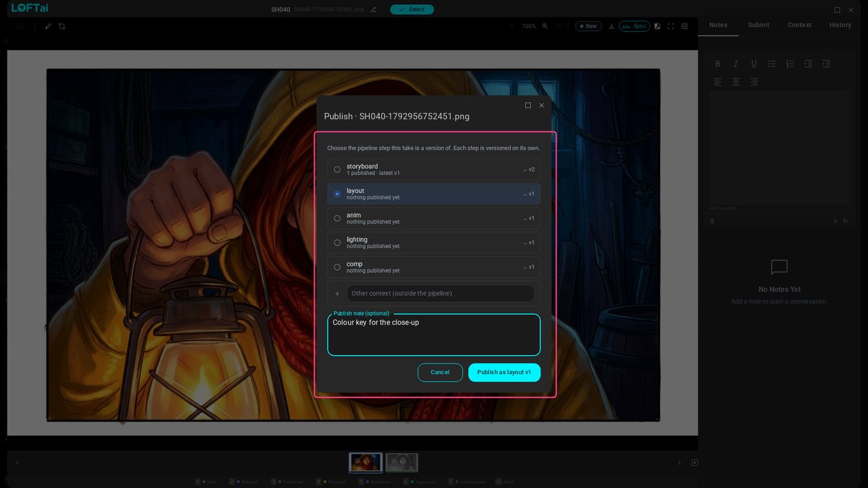Select the storyboard pipeline step radio
The image size is (868, 488).
pos(337,169)
